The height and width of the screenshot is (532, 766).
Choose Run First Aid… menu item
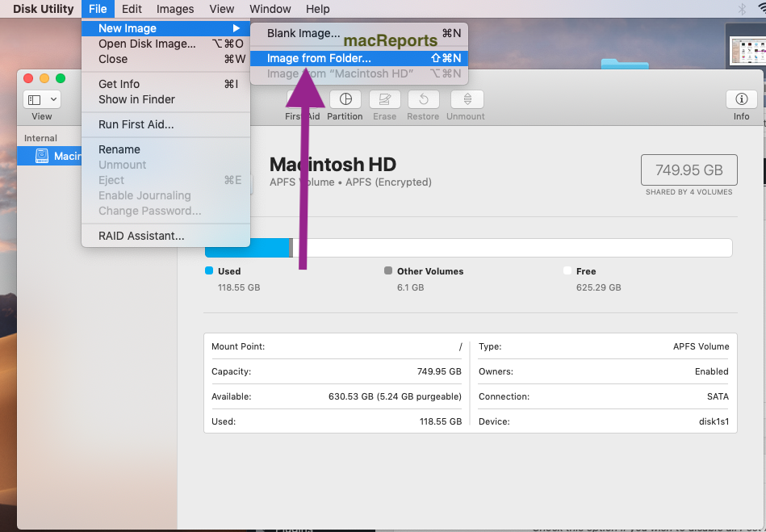(x=165, y=124)
